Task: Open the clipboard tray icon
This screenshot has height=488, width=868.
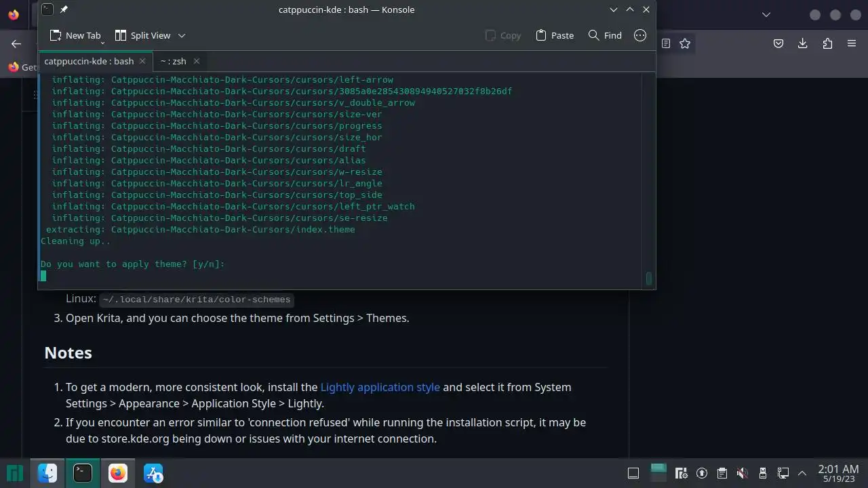Action: [722, 473]
